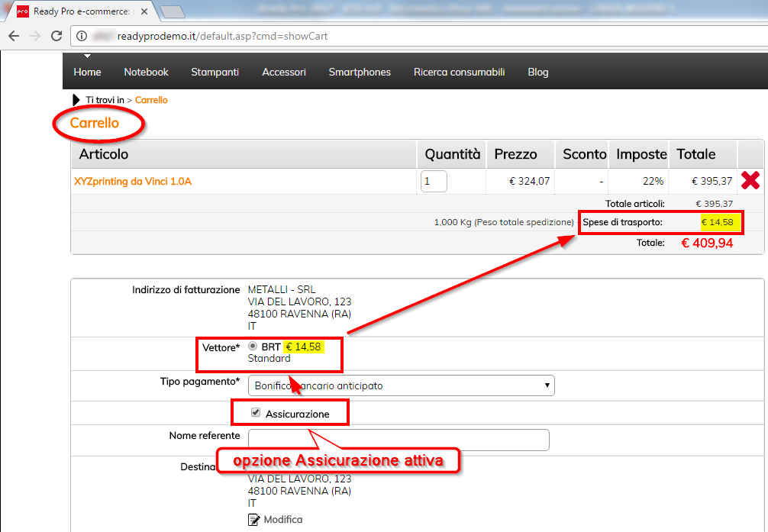Toggle the Assicurazione checkbox
The image size is (768, 532).
(x=256, y=412)
